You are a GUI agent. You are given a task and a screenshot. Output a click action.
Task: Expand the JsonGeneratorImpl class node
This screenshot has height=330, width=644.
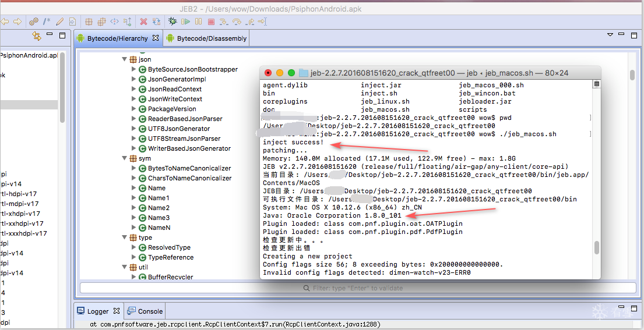(133, 79)
